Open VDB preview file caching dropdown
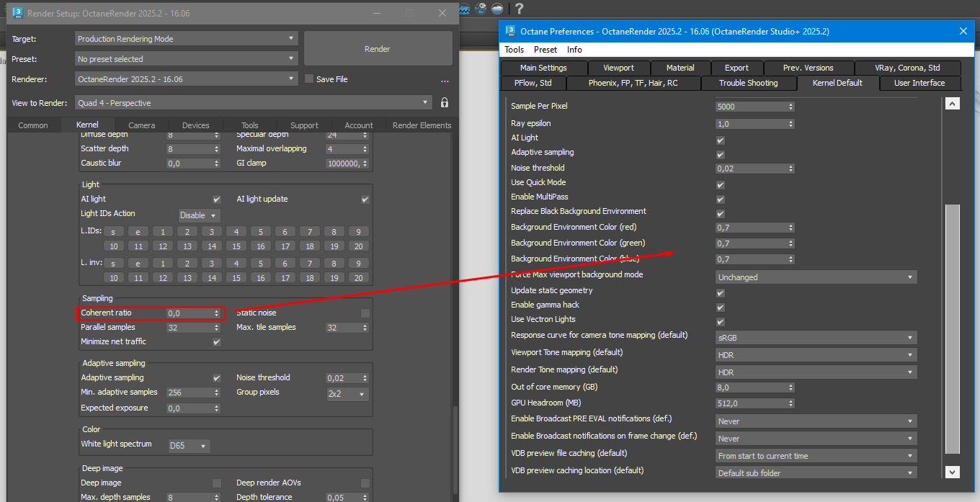The width and height of the screenshot is (980, 502). click(816, 456)
